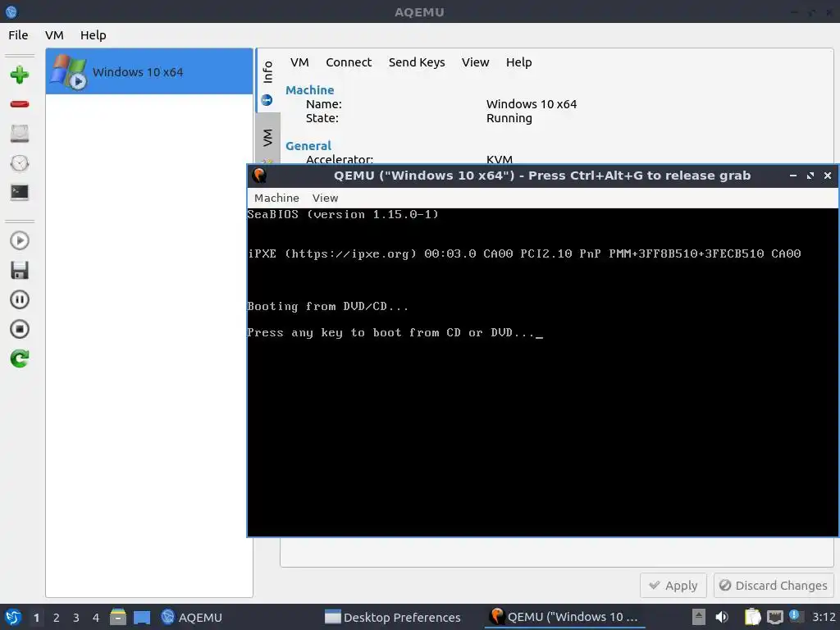Click the Apply button
The height and width of the screenshot is (630, 840).
(x=673, y=586)
